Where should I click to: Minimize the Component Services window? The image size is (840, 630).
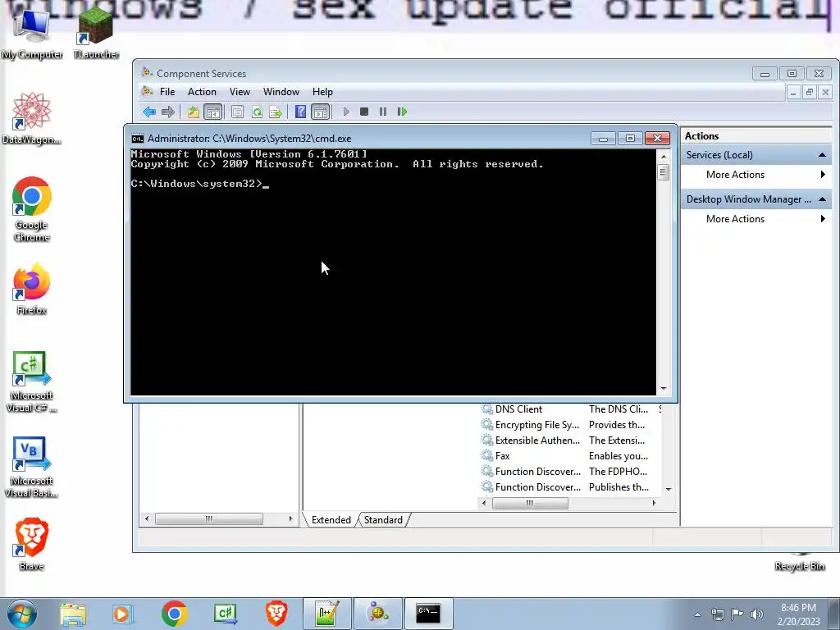(x=765, y=74)
